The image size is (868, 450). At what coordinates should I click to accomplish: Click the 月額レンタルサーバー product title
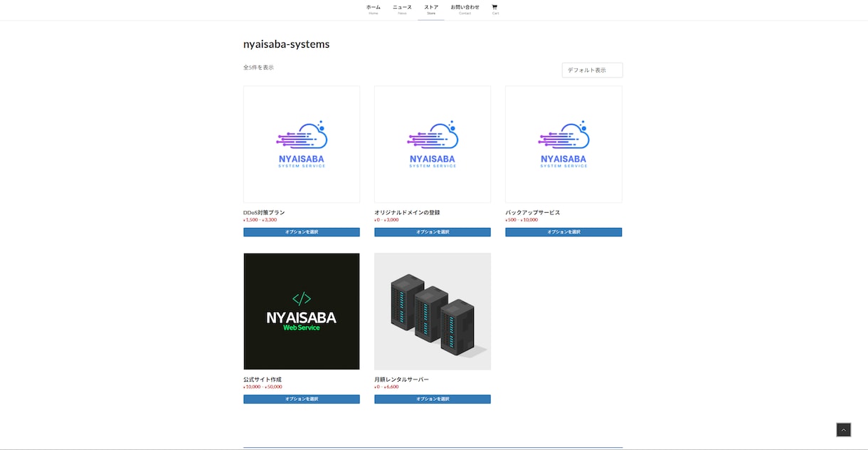pos(401,380)
